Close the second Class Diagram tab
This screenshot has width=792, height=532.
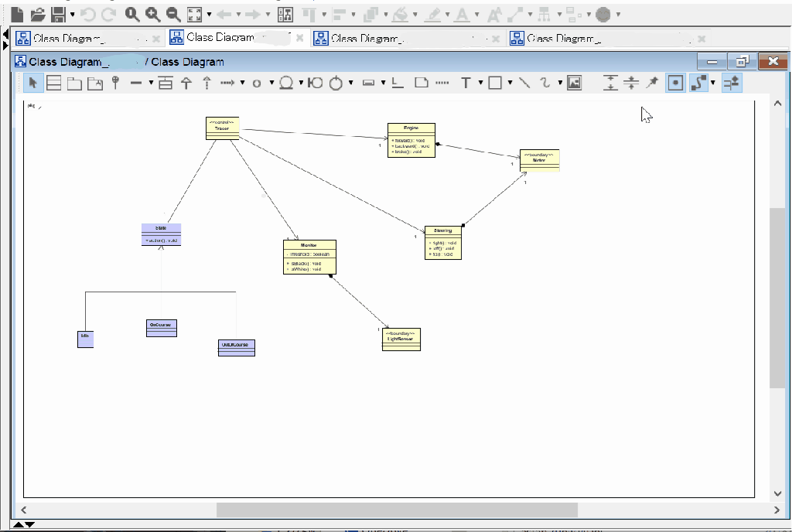299,38
